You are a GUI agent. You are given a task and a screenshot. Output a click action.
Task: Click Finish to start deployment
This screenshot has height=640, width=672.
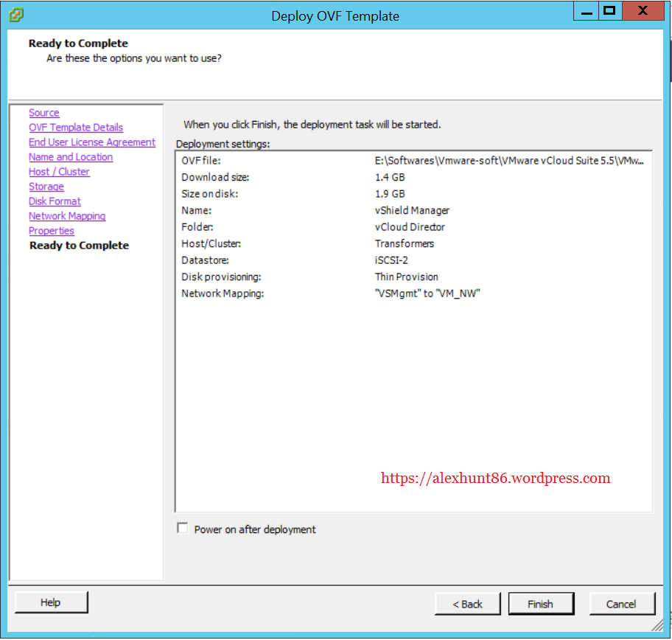pyautogui.click(x=541, y=604)
